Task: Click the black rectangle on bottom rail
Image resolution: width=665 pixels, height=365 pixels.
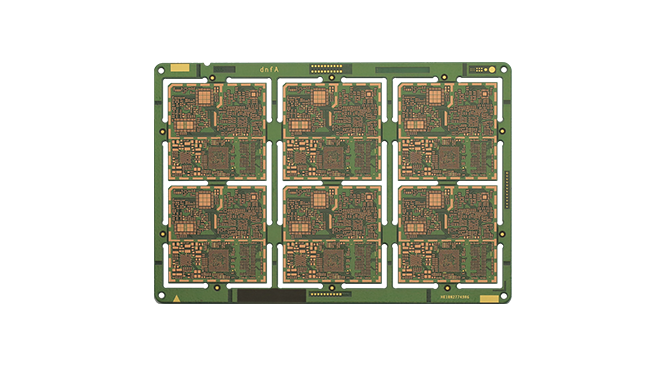Action: coord(271,296)
